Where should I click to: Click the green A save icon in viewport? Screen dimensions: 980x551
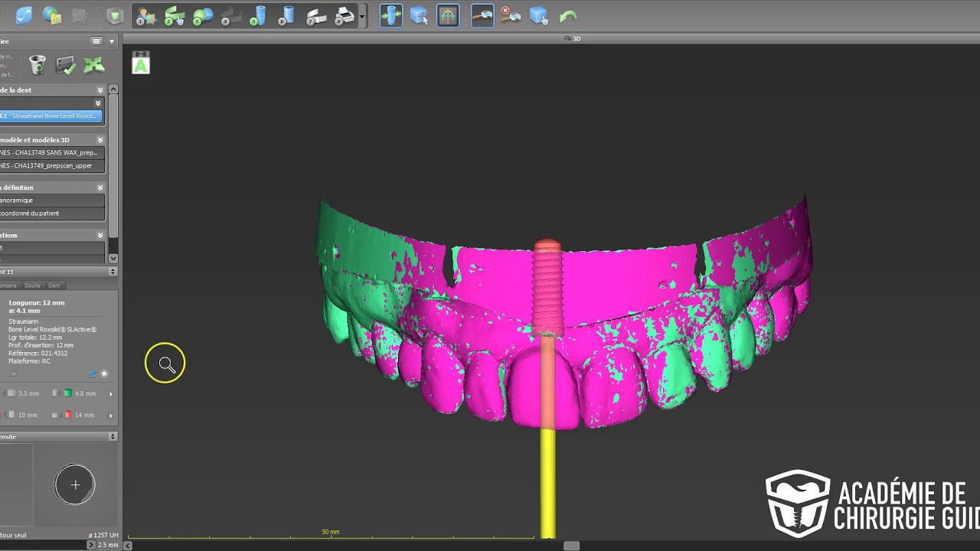click(141, 63)
